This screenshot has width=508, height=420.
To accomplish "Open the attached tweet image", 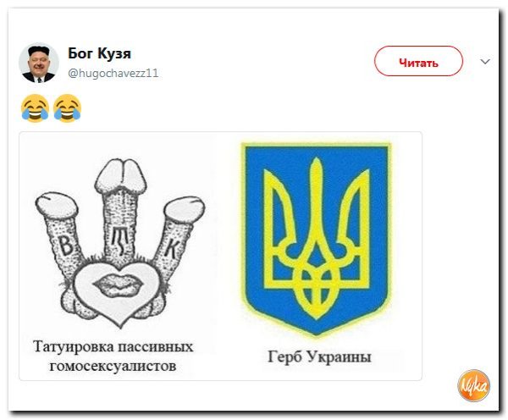I will [x=220, y=256].
